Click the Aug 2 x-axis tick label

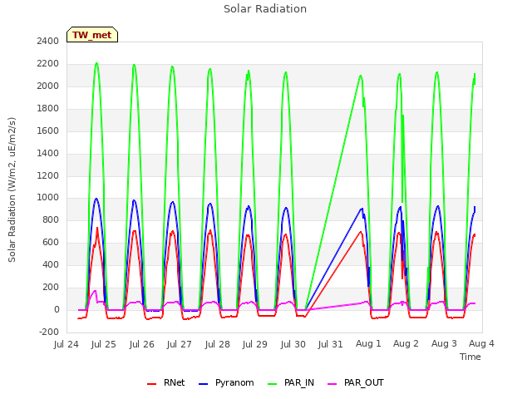tap(406, 343)
